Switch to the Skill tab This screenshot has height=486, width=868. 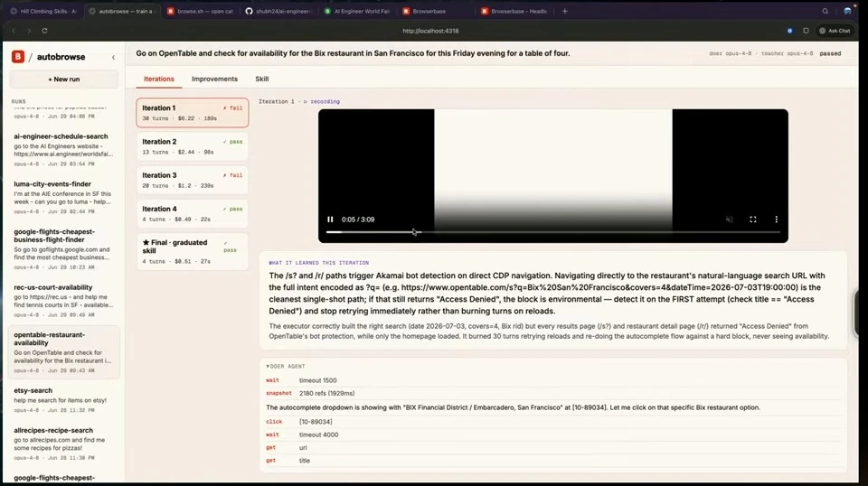click(x=262, y=79)
